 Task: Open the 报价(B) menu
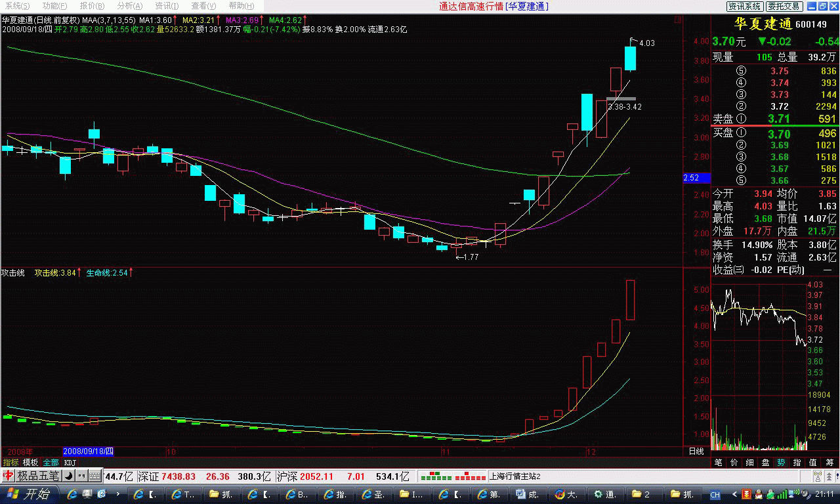coord(92,6)
